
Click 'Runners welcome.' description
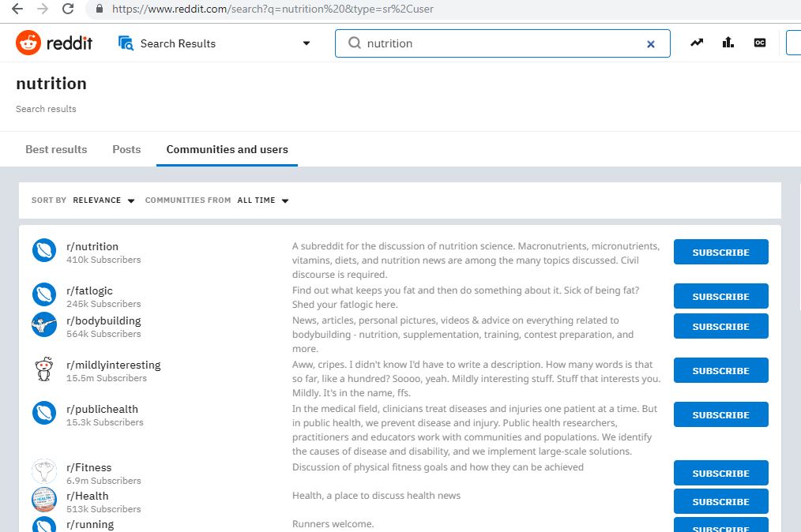(333, 524)
